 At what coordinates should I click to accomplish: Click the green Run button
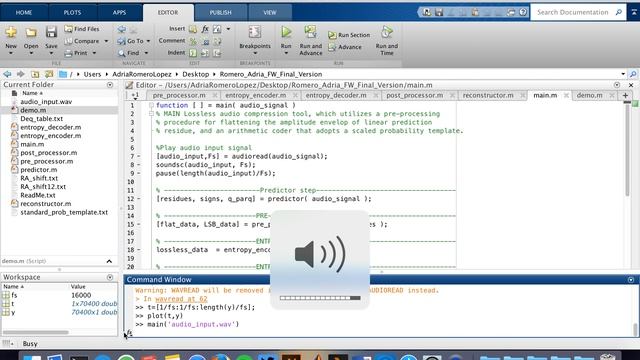(x=286, y=32)
